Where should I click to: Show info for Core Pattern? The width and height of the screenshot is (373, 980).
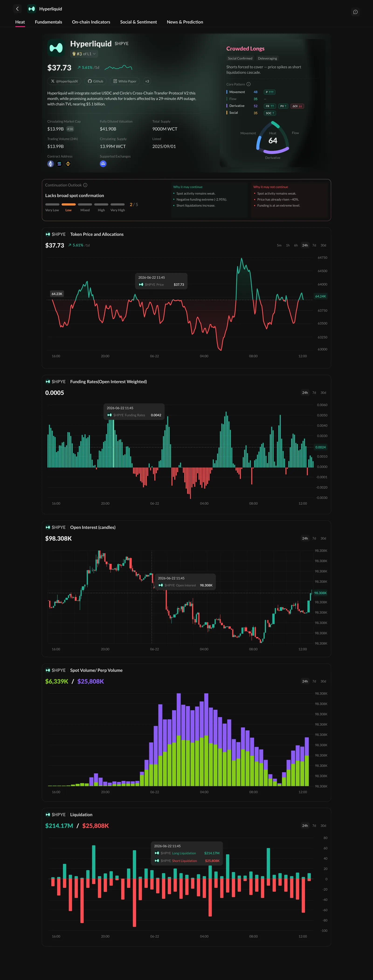coord(248,84)
